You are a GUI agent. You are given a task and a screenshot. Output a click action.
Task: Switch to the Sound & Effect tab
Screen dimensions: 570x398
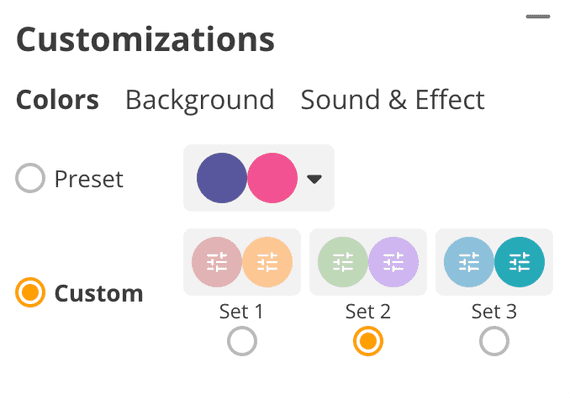[x=393, y=100]
